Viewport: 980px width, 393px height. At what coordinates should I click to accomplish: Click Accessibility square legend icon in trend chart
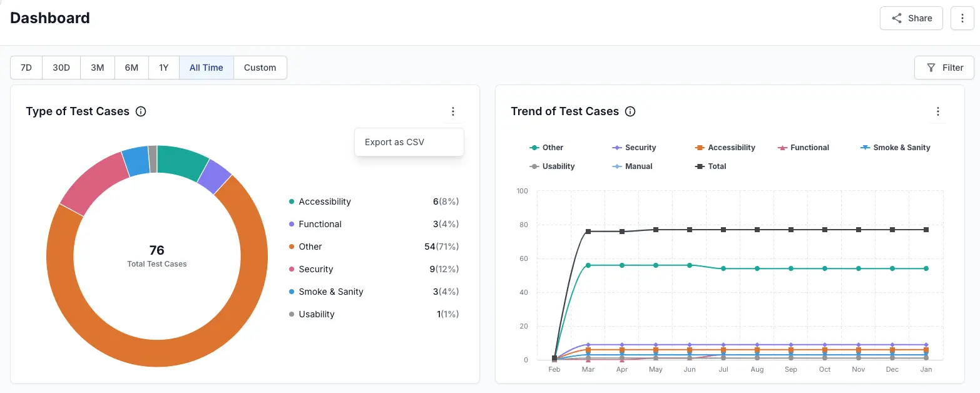coord(700,148)
